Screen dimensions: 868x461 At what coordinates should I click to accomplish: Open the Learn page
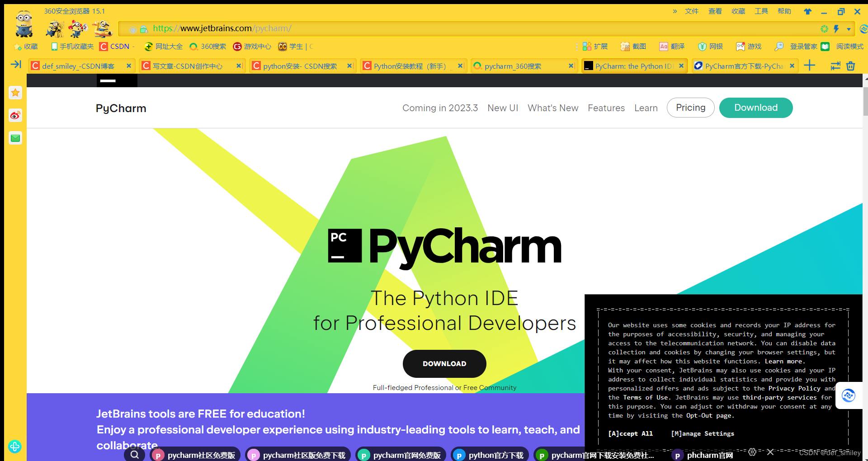(646, 108)
